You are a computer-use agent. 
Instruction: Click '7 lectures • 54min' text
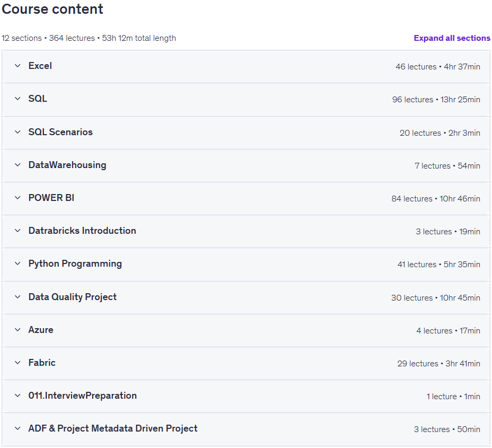click(447, 166)
